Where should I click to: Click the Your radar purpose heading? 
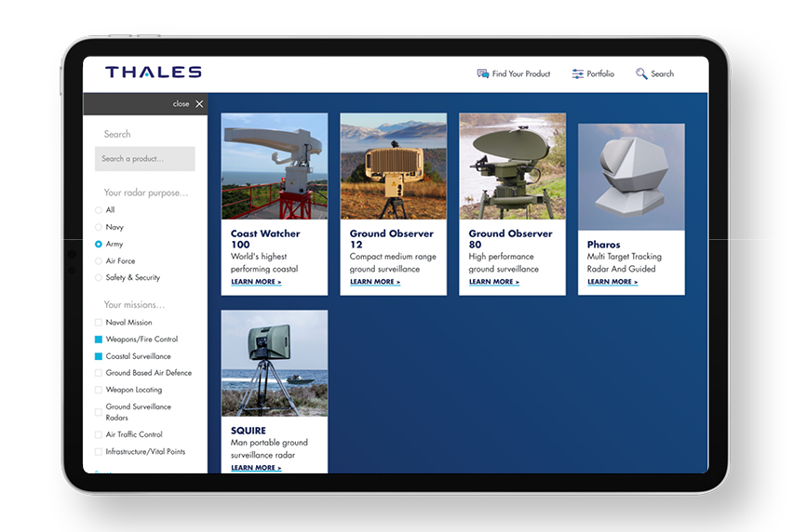[145, 193]
